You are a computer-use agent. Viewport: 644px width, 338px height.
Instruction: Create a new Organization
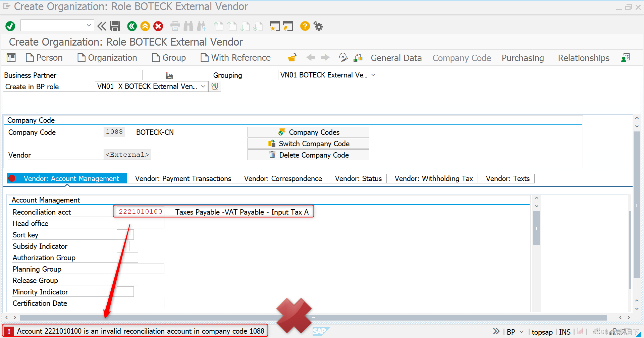107,58
